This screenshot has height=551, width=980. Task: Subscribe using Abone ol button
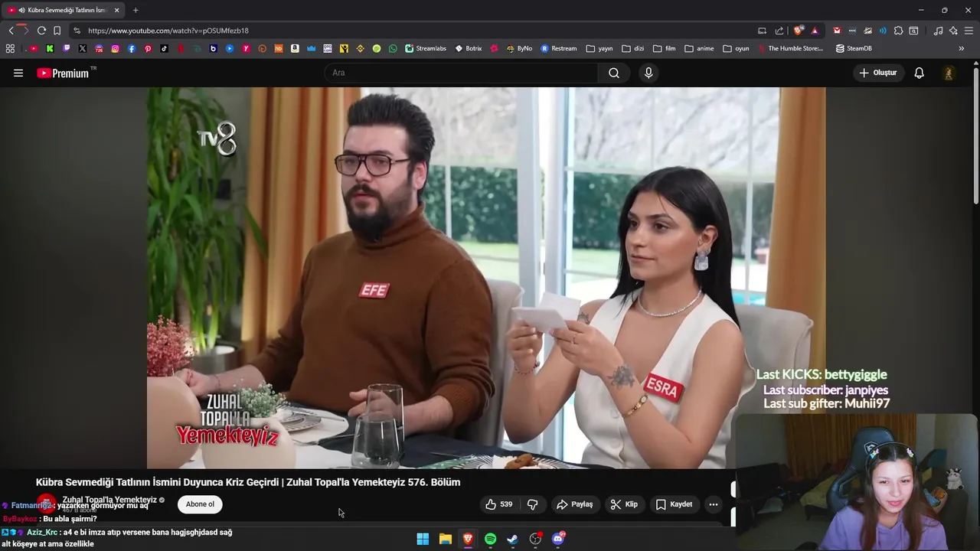coord(200,504)
